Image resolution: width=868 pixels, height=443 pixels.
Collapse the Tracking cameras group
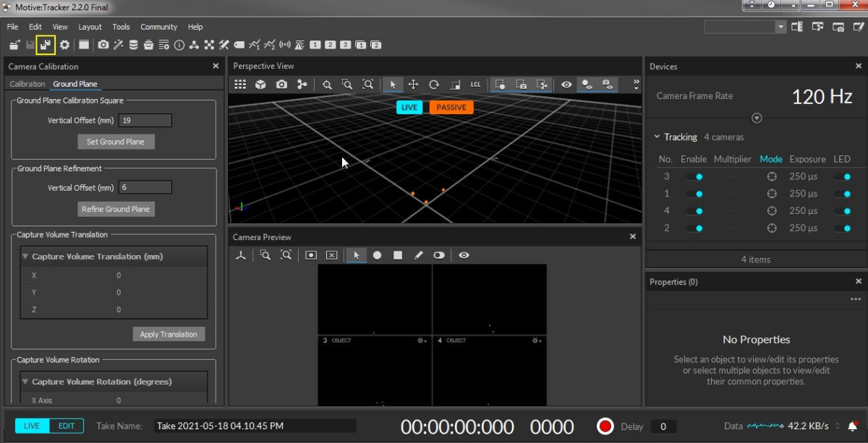pyautogui.click(x=657, y=137)
